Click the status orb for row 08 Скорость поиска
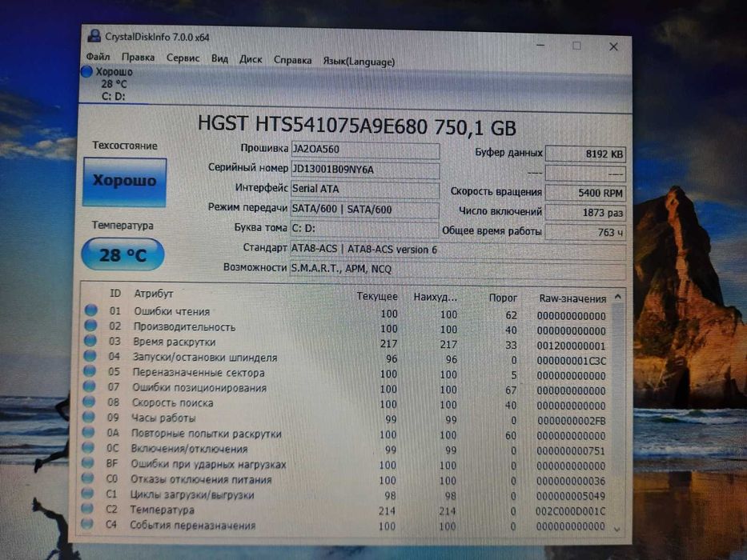747x560 pixels. pos(89,402)
